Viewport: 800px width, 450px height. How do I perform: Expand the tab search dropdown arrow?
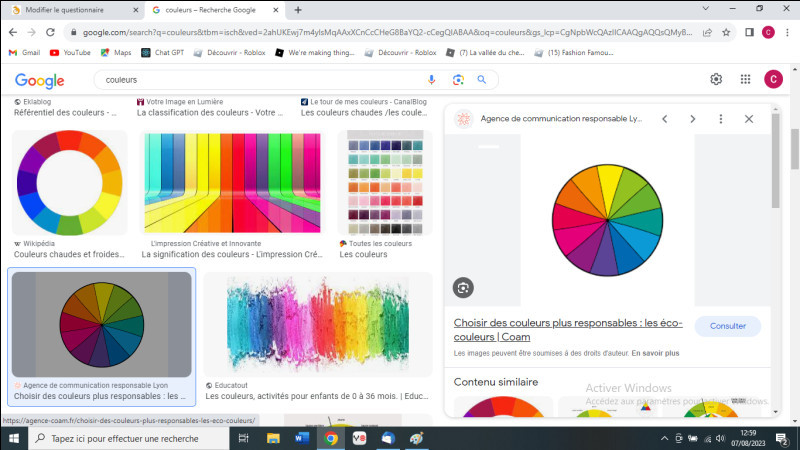pyautogui.click(x=706, y=9)
